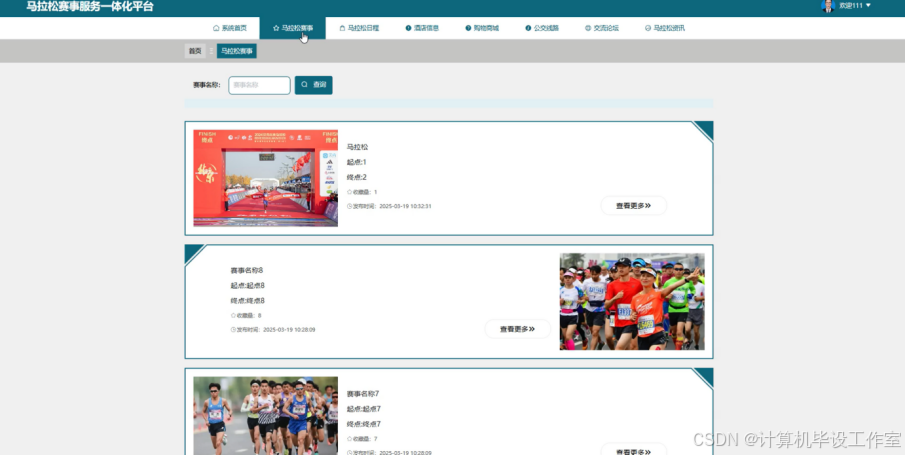Open the 系统首页 nav tab
The width and height of the screenshot is (905, 455).
(x=230, y=28)
